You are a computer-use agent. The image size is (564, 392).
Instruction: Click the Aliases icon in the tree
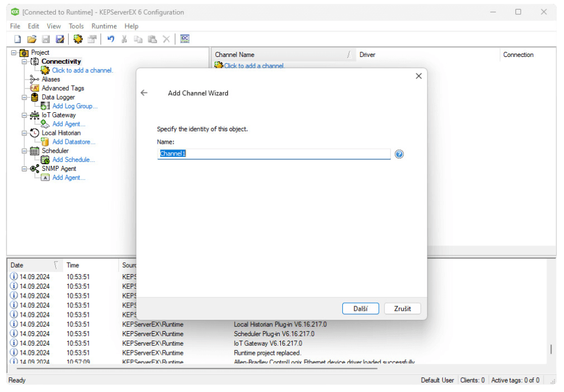coord(34,79)
